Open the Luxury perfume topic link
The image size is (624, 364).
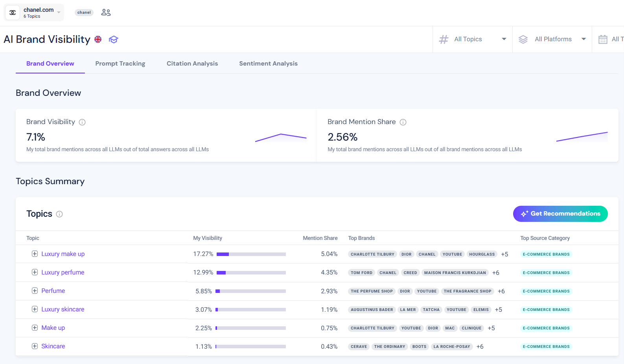tap(63, 273)
